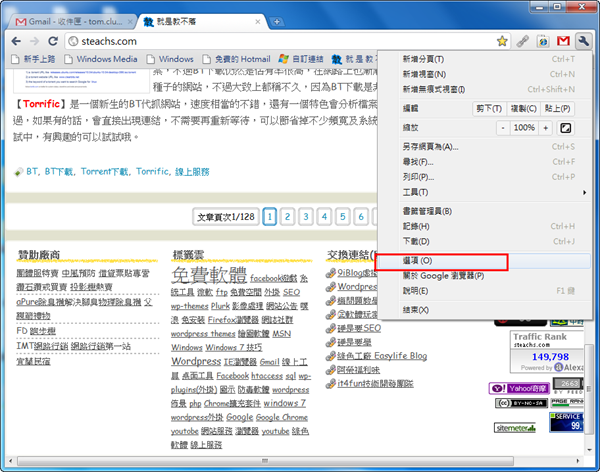Click the 剪下(T) cut button
The height and width of the screenshot is (472, 600).
[x=489, y=109]
